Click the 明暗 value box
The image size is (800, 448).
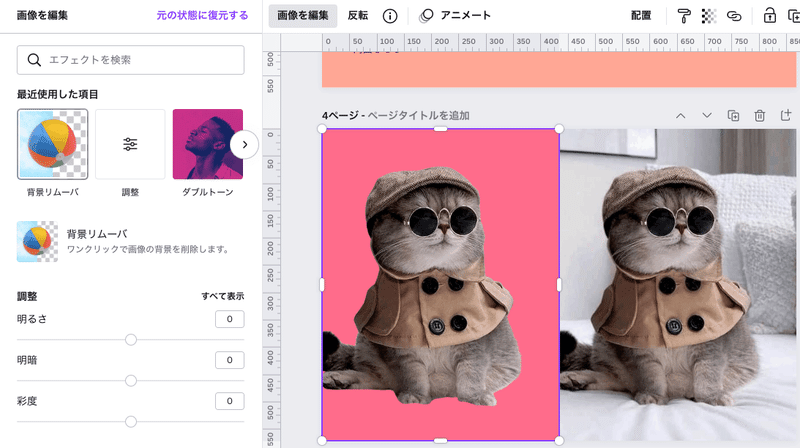pyautogui.click(x=230, y=360)
